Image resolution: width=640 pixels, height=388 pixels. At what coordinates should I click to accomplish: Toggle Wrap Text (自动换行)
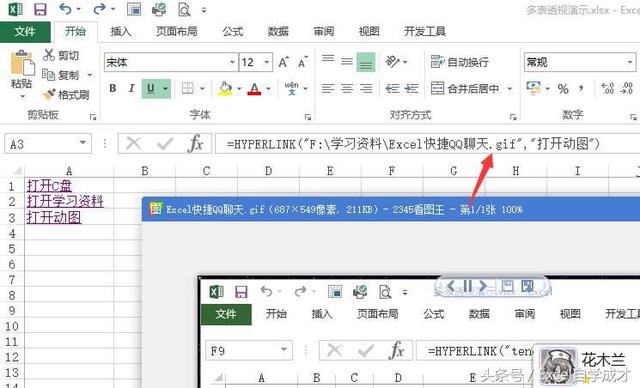coord(460,62)
